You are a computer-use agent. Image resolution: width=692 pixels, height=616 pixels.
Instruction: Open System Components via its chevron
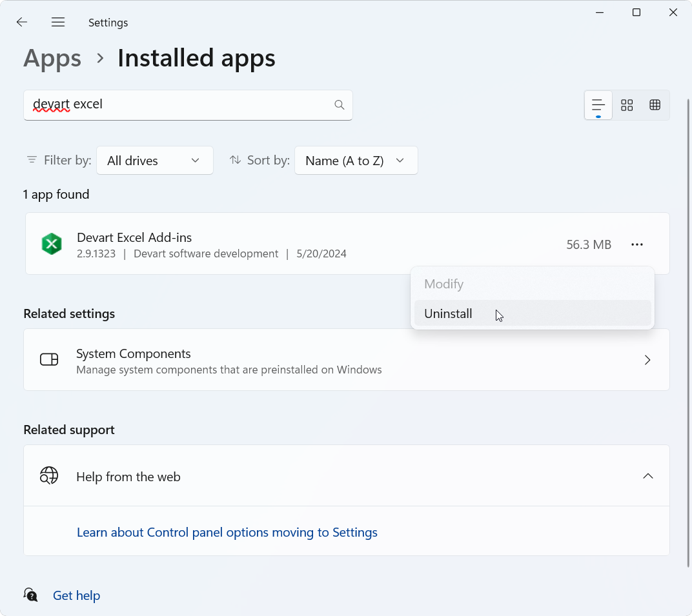tap(647, 360)
